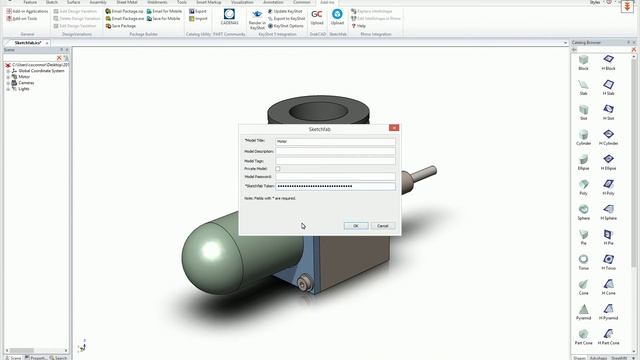Click Email for Mobile

pyautogui.click(x=164, y=11)
